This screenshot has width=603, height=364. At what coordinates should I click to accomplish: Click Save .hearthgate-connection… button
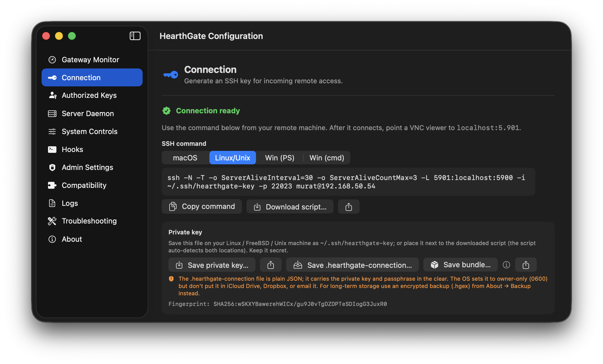tap(352, 265)
